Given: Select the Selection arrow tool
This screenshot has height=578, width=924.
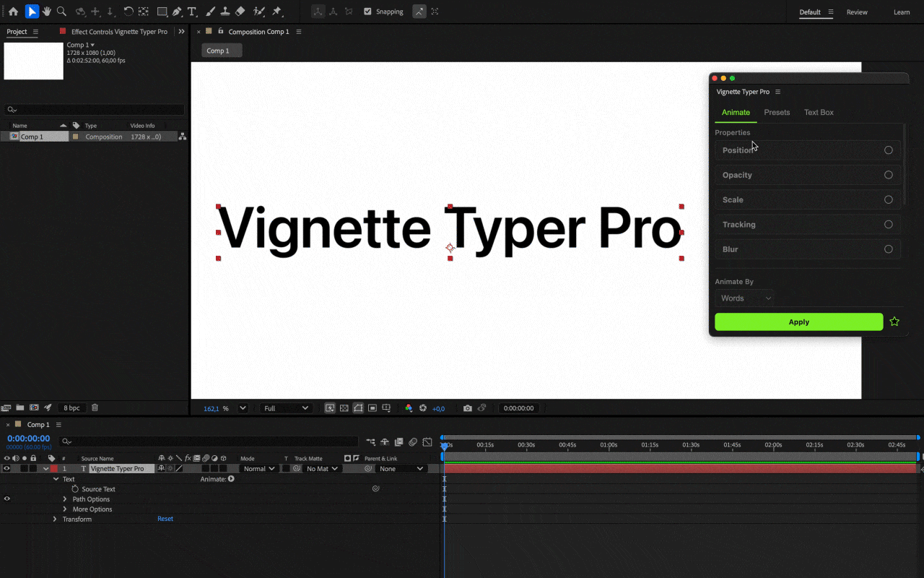Looking at the screenshot, I should [x=32, y=12].
